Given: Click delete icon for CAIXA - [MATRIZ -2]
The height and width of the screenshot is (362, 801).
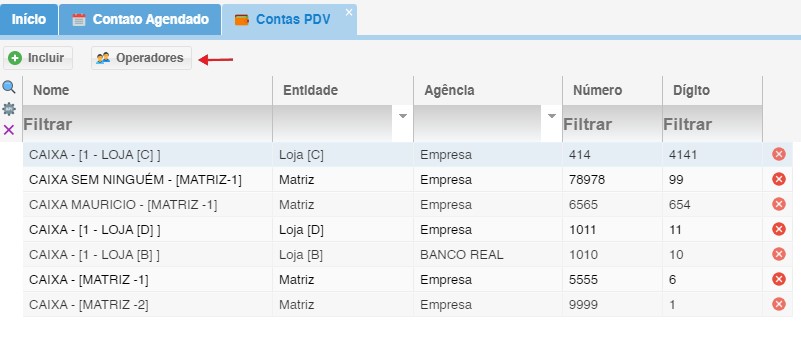Looking at the screenshot, I should (779, 304).
